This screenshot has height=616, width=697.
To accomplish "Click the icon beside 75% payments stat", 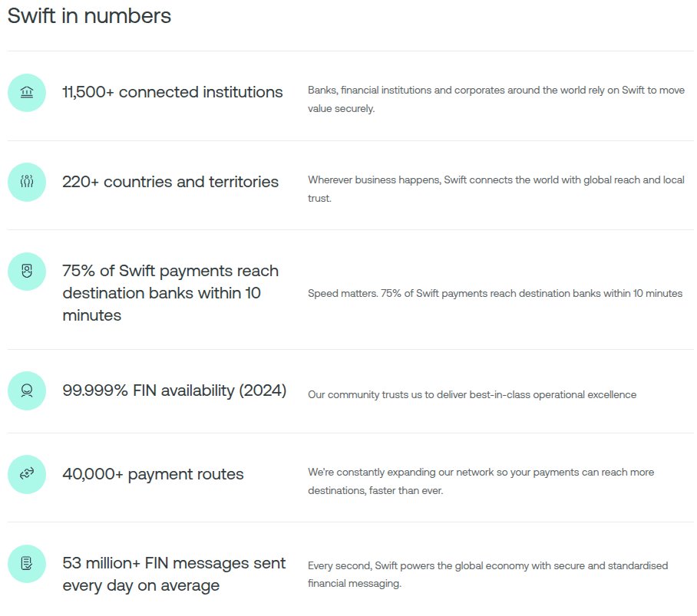I will coord(27,271).
